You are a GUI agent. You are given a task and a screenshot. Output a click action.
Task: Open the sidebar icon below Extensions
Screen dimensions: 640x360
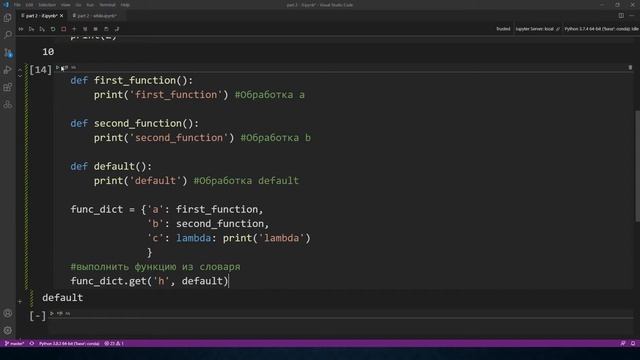(x=7, y=105)
